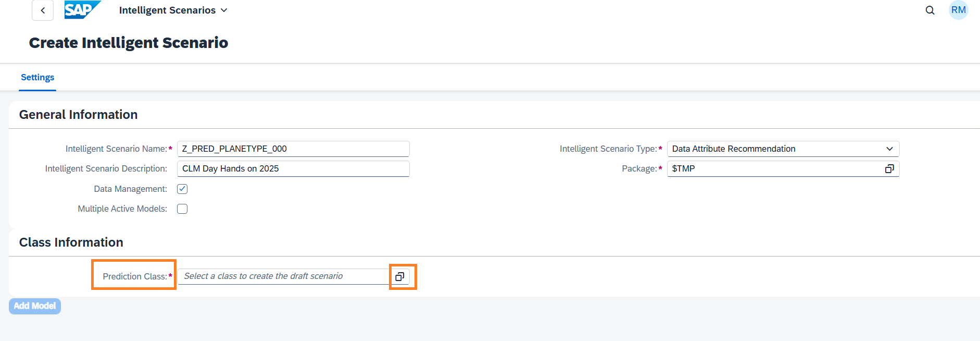Click the back navigation arrow
Screen dimensions: 980x341
43,10
